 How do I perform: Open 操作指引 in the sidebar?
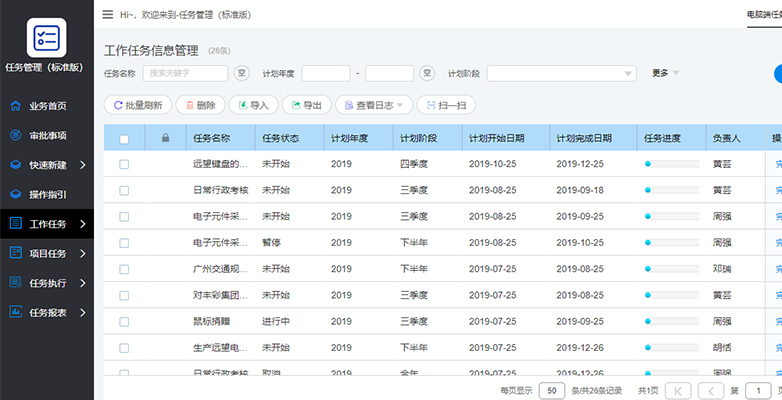(x=47, y=194)
